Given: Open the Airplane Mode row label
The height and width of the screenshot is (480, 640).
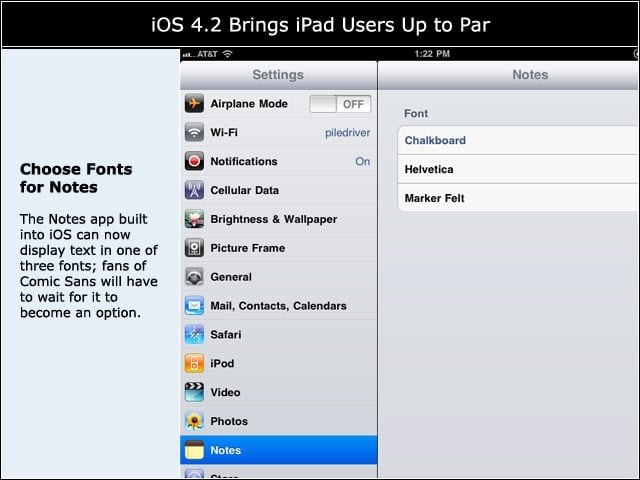Looking at the screenshot, I should [249, 104].
